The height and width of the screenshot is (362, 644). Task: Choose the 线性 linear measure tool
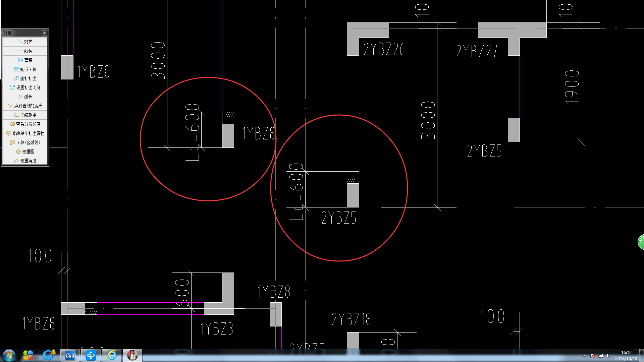click(25, 51)
